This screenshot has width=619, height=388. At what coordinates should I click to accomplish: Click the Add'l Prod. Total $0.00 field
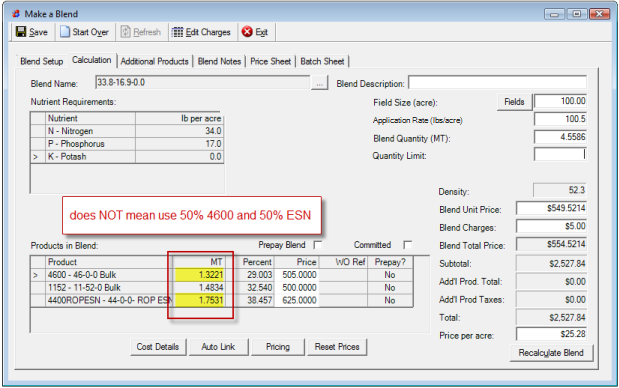pyautogui.click(x=551, y=281)
